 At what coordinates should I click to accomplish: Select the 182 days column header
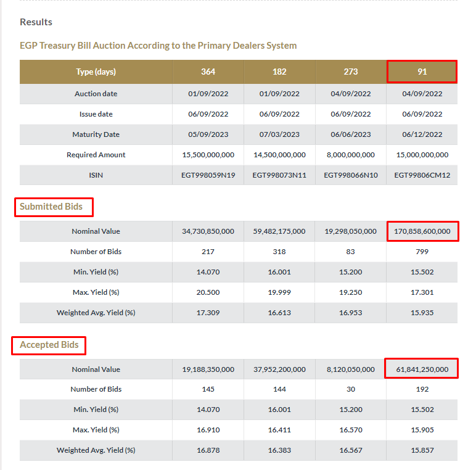[279, 72]
